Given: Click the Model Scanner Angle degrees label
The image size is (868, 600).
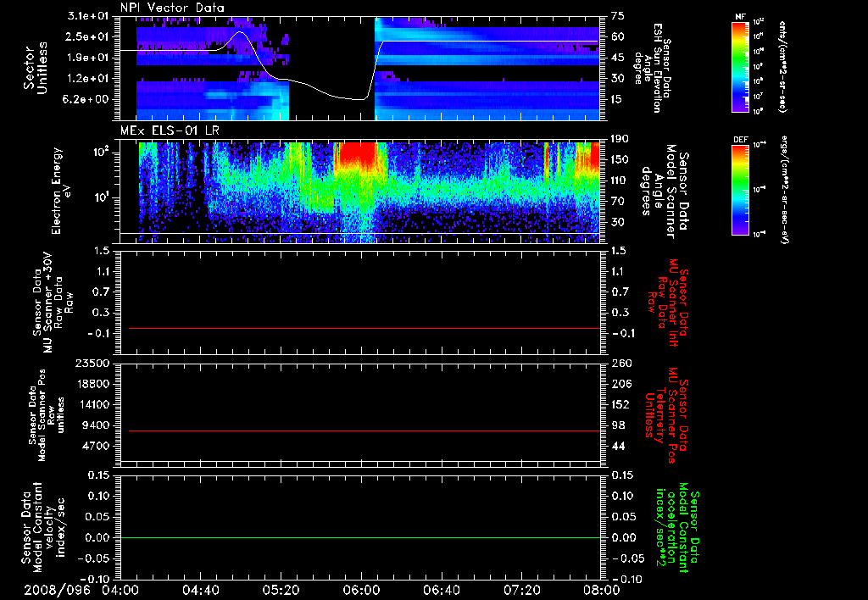Looking at the screenshot, I should (665, 192).
